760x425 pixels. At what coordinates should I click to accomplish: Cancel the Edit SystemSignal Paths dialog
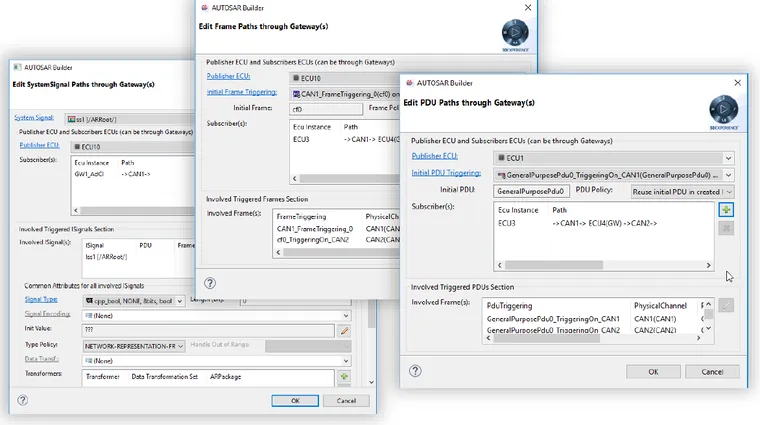[x=346, y=401]
